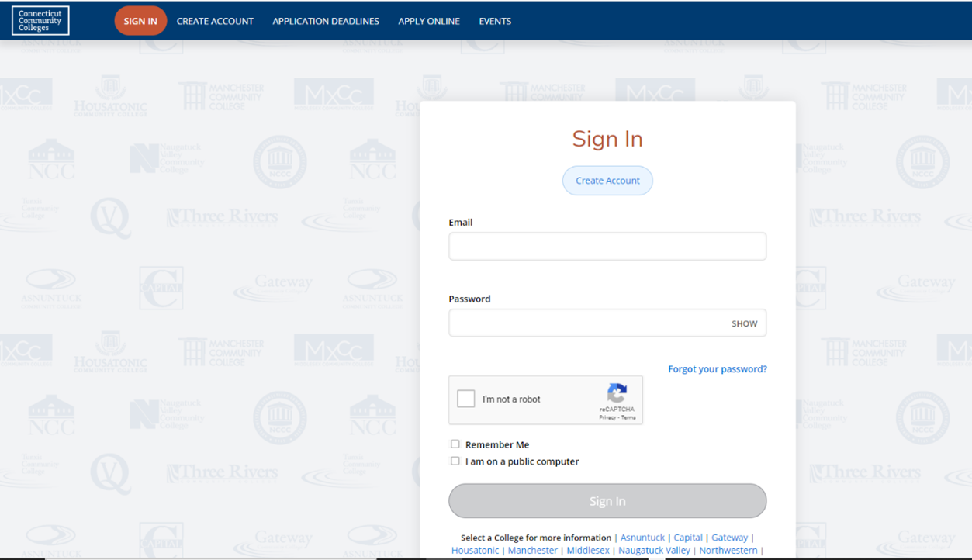Open reCAPTCHA Privacy link
The width and height of the screenshot is (972, 560).
coord(607,417)
